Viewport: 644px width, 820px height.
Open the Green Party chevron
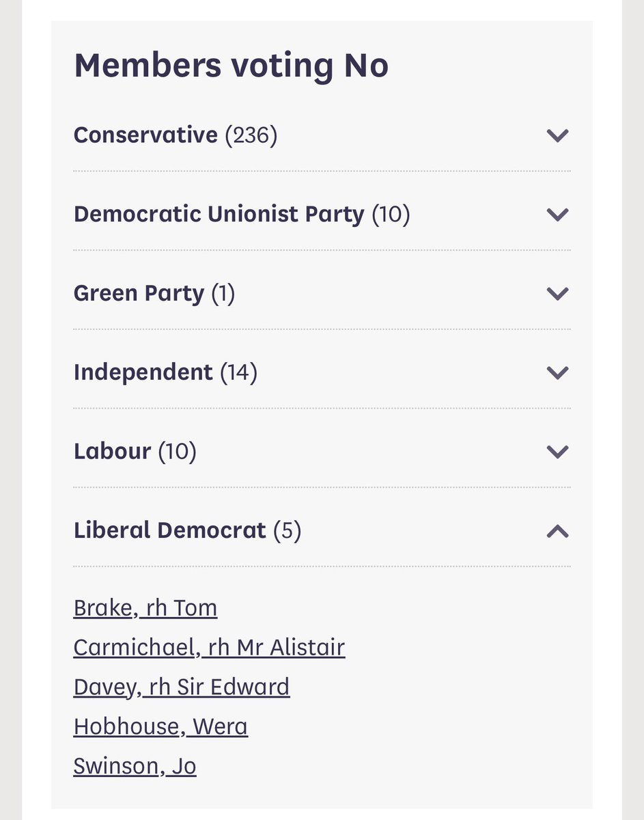(x=558, y=294)
